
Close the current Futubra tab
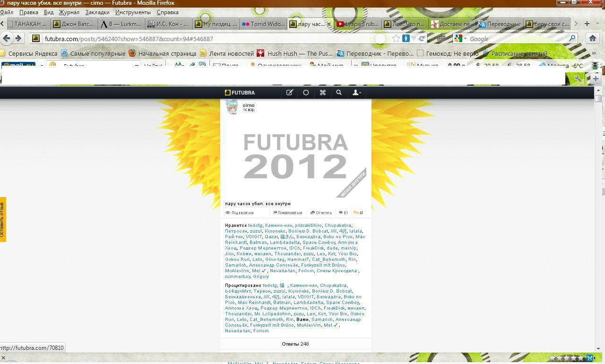(x=329, y=24)
